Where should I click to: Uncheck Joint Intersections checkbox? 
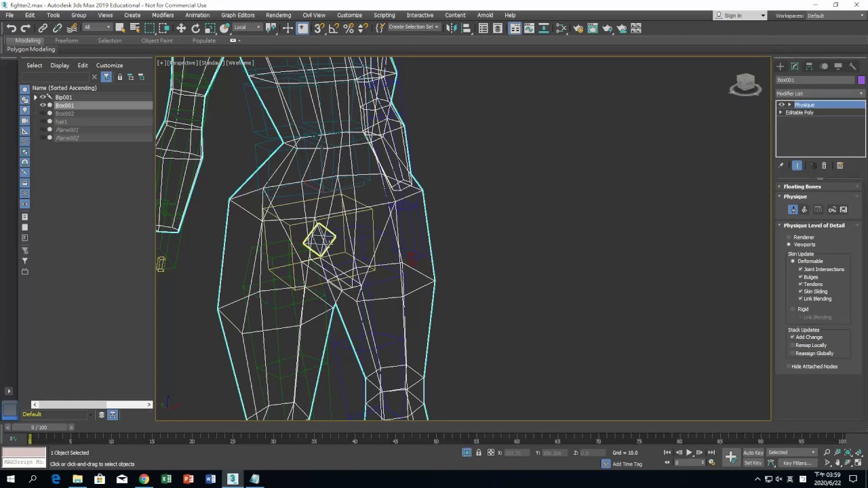[x=800, y=269]
